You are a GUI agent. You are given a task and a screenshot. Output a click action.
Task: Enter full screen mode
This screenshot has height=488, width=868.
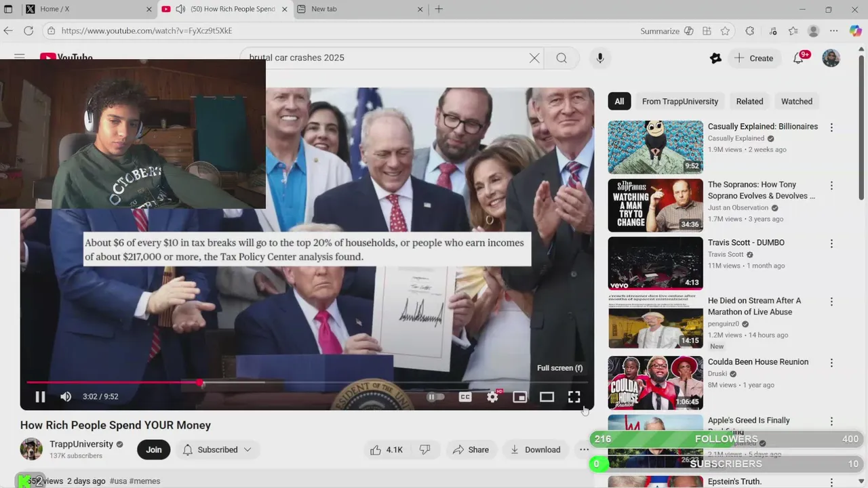[x=574, y=397]
